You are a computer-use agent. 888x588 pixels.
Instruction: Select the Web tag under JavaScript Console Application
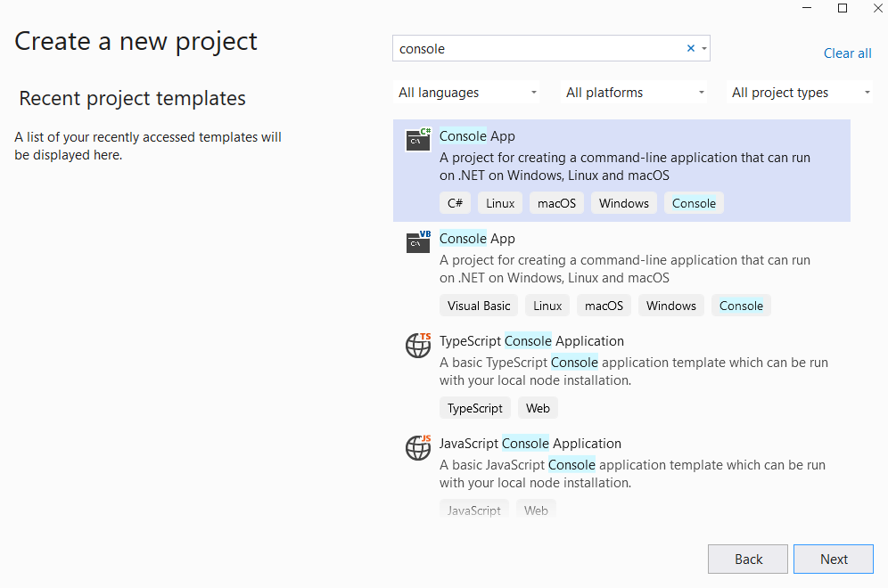(x=536, y=510)
